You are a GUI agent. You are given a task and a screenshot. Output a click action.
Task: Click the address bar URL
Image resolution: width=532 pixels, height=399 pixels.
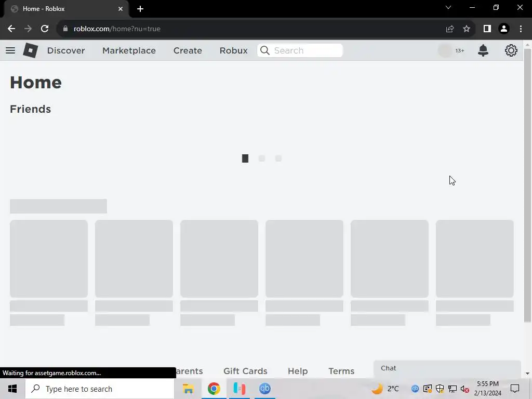point(117,29)
